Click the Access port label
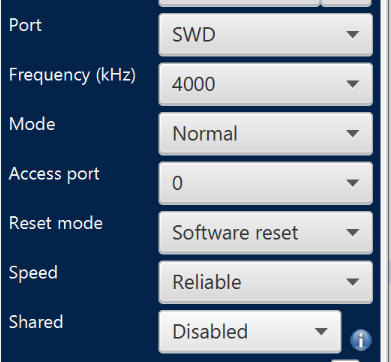Image resolution: width=391 pixels, height=362 pixels. [x=54, y=174]
